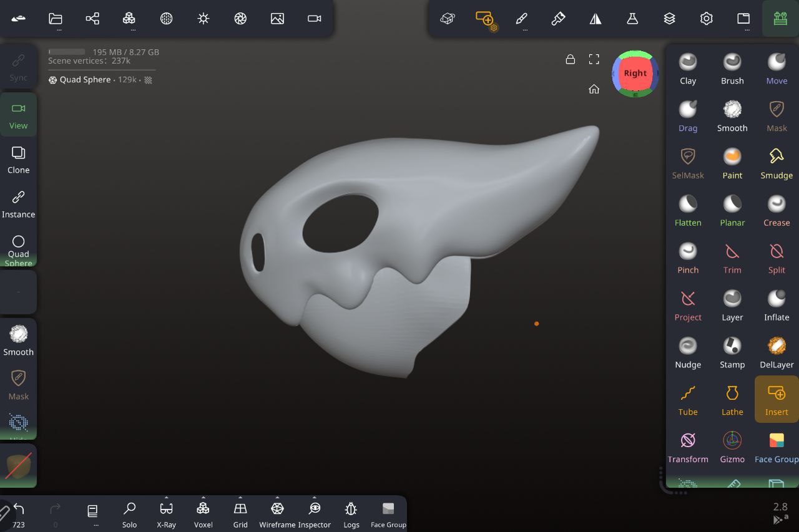Select the Crease tool

pos(777,211)
